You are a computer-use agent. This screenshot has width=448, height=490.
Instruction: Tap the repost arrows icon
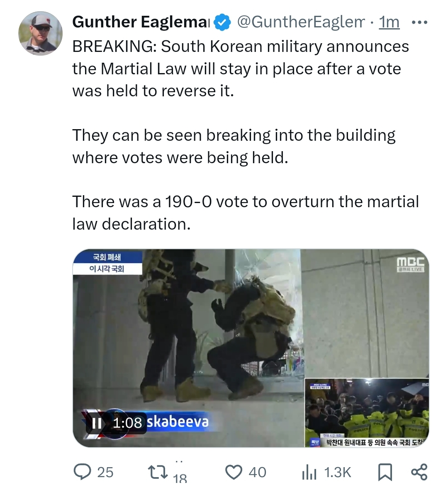point(157,472)
